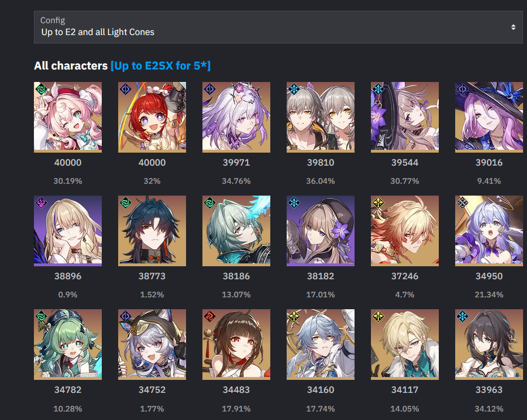Screen dimensions: 527x420
Task: Open the character portrait with score 39971
Action: tap(236, 117)
